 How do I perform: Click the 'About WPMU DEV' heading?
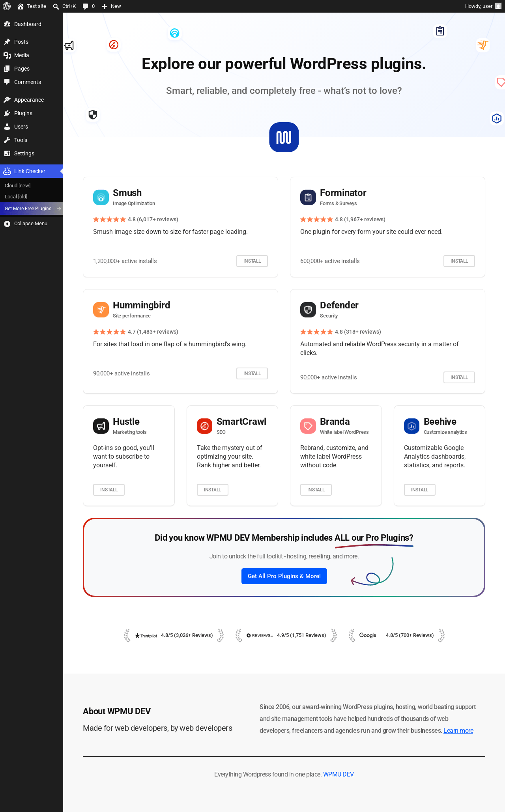coord(117,711)
